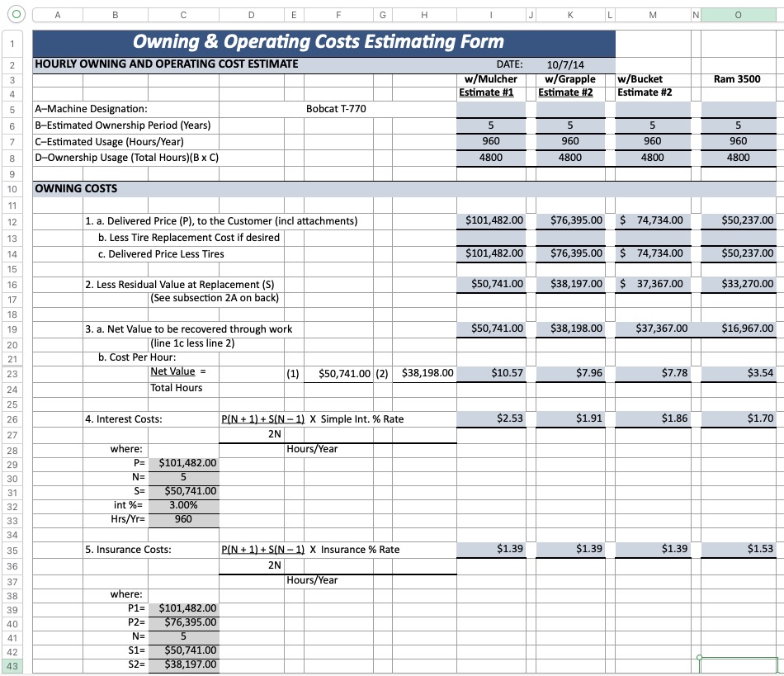The width and height of the screenshot is (784, 676).
Task: Select column M header
Action: (653, 15)
